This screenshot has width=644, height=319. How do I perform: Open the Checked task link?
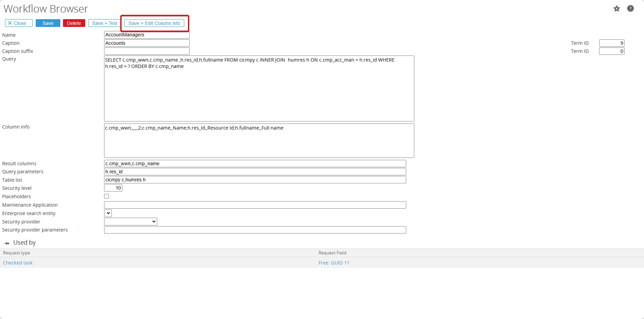tap(18, 263)
